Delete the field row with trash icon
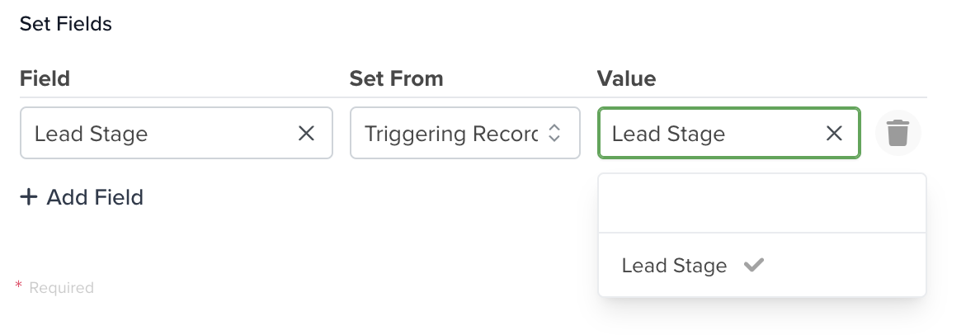The height and width of the screenshot is (335, 980). tap(898, 133)
